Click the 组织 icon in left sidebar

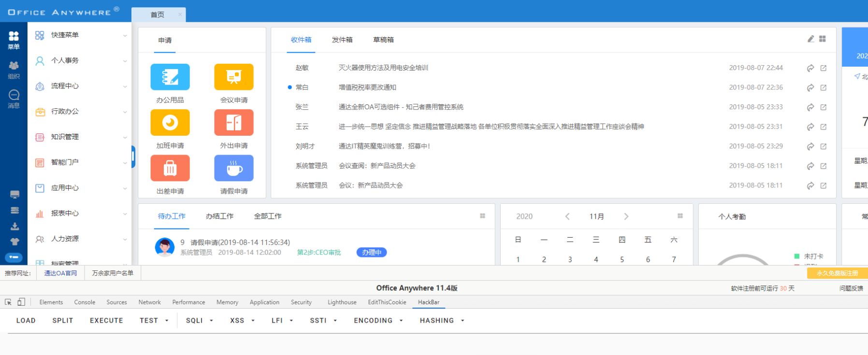pos(14,70)
